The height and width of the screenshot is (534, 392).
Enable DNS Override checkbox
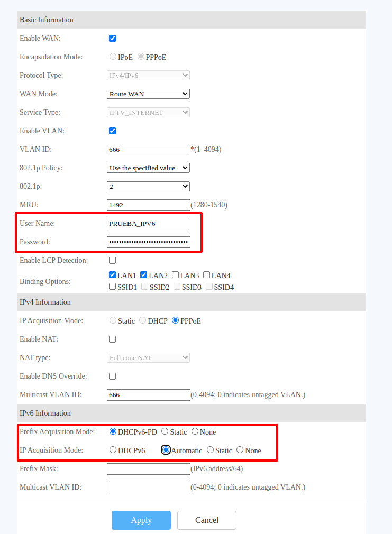(112, 376)
